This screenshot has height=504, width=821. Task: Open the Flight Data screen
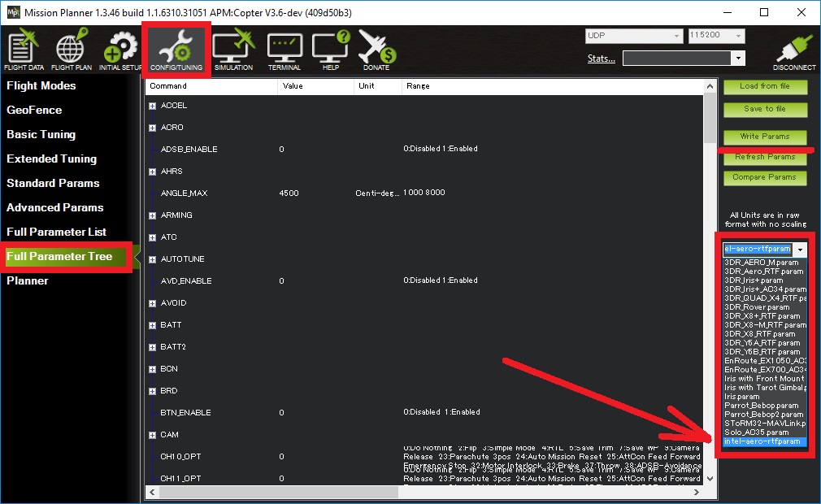click(24, 50)
